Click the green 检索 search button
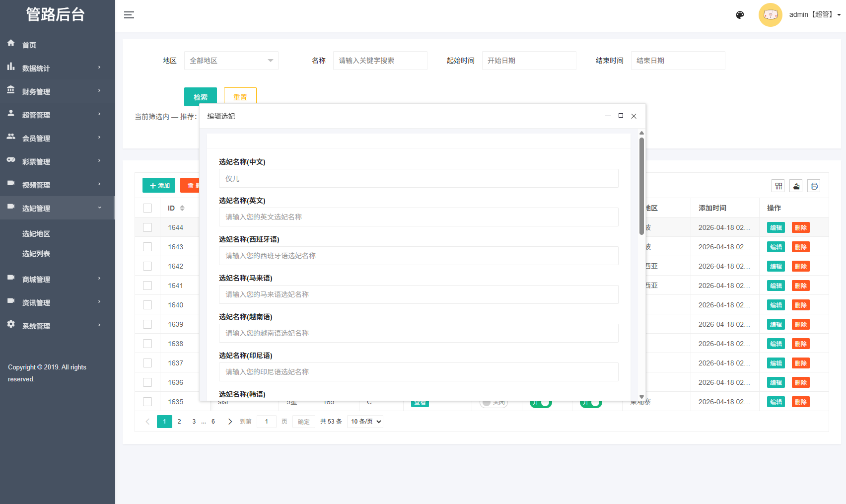The image size is (846, 504). tap(201, 97)
